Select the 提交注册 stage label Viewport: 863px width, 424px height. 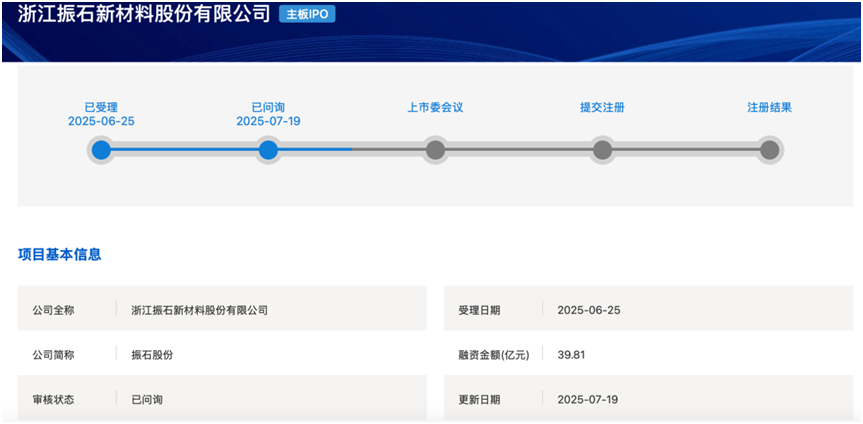pos(603,107)
